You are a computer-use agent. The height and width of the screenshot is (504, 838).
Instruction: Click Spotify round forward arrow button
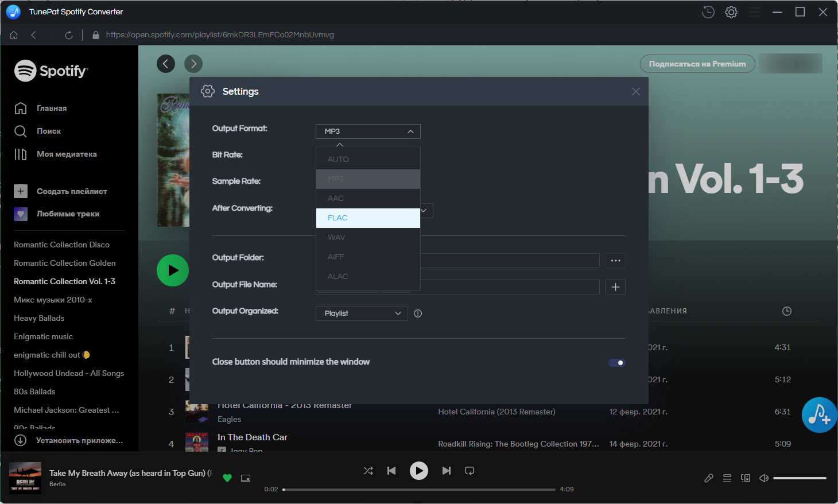pyautogui.click(x=193, y=64)
